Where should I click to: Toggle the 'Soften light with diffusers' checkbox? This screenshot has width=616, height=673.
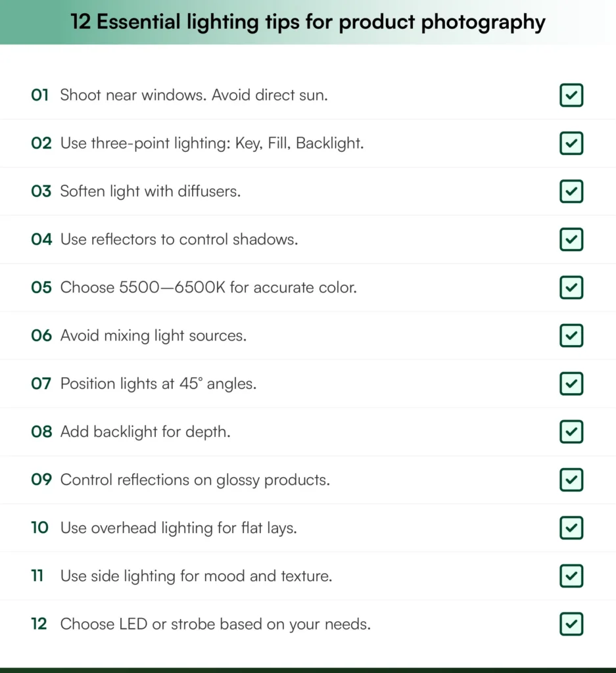click(x=571, y=191)
